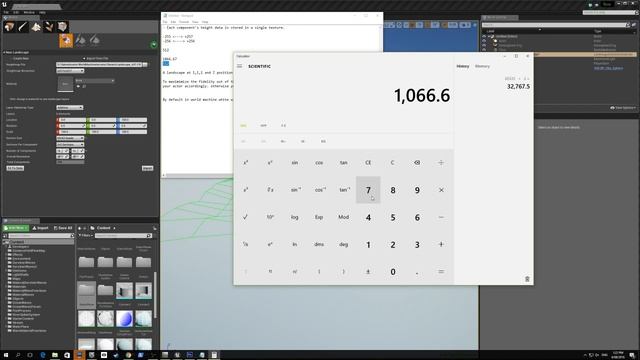The width and height of the screenshot is (640, 360).
Task: Click the green Add New button
Action: (16, 228)
